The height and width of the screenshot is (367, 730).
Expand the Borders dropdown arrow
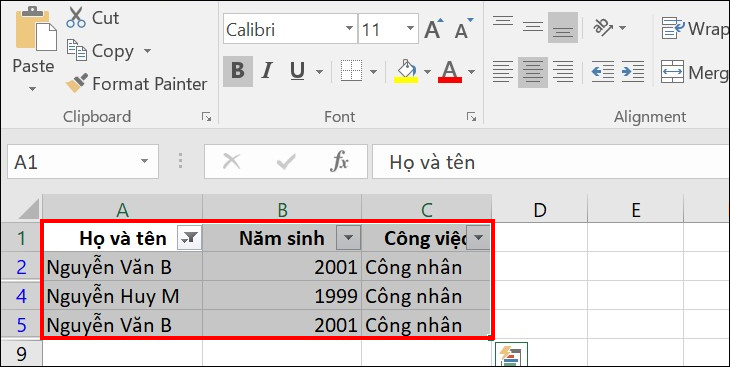(373, 72)
